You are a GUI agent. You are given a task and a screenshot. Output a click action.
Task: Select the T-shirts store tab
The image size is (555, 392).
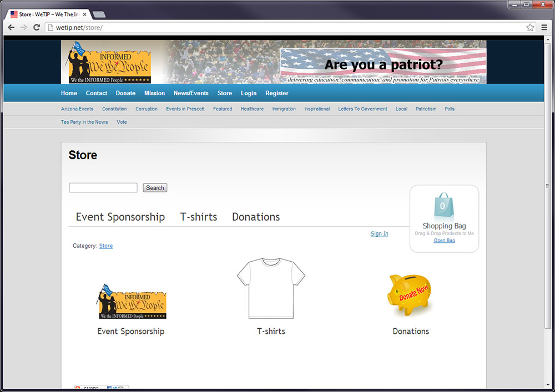click(199, 217)
